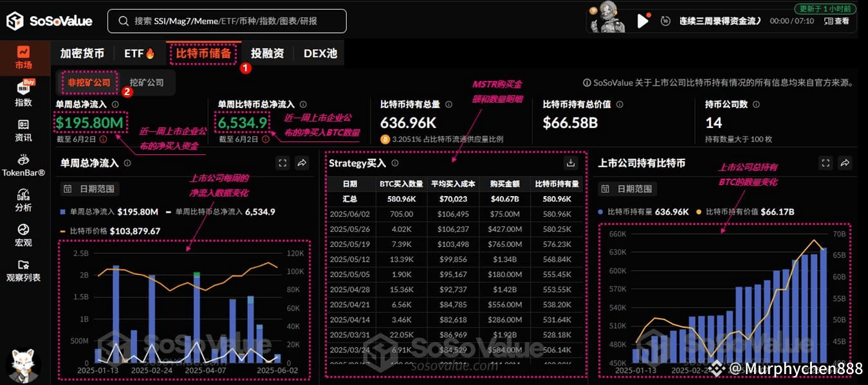Viewport: 868px width, 385px height.
Task: Select the 2025/05/19 table row
Action: pyautogui.click(x=455, y=244)
